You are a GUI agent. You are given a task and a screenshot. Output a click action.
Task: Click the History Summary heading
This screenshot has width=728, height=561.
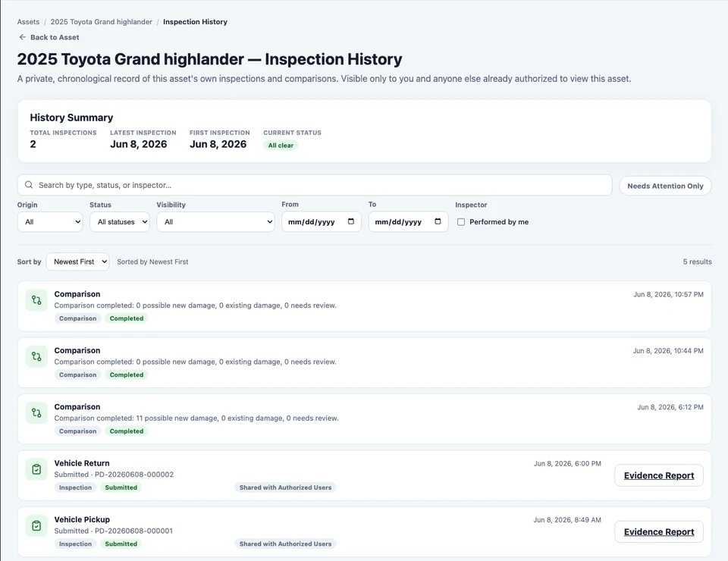71,118
